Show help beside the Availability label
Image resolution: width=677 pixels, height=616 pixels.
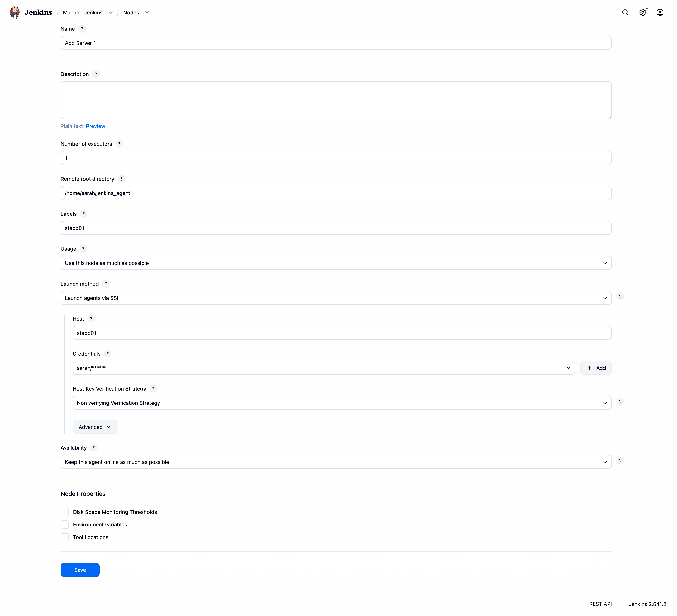tap(94, 448)
